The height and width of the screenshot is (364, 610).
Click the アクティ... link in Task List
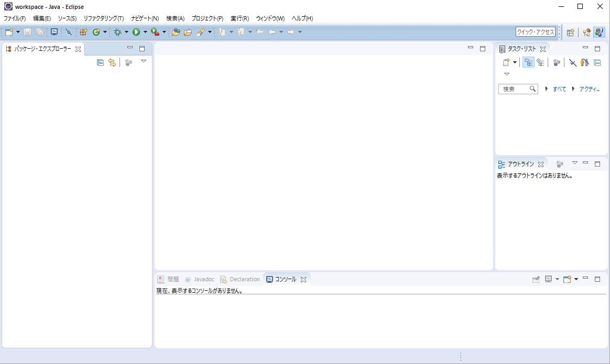coord(589,89)
